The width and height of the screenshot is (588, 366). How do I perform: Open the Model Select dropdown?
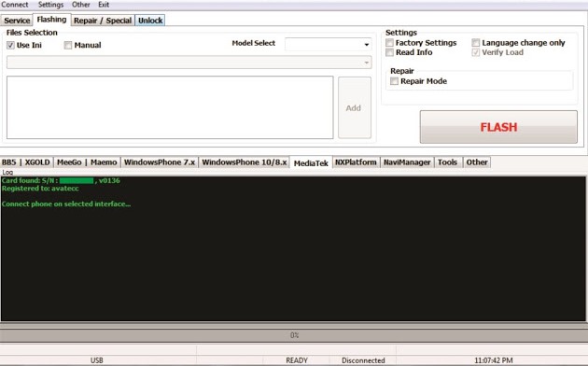point(329,44)
